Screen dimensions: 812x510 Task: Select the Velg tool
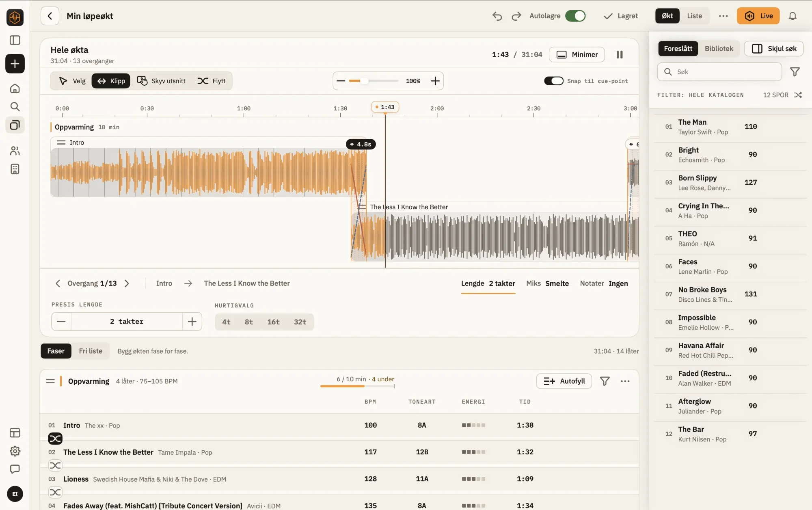[72, 81]
